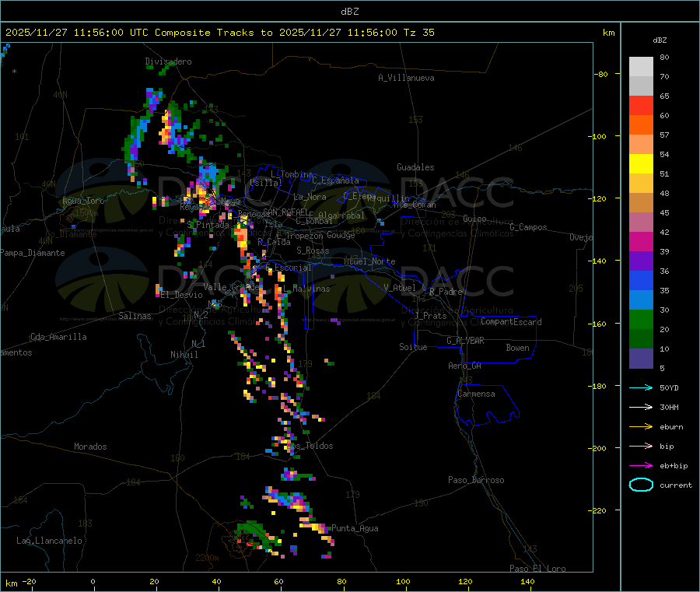Click the CompantEscard map label
Image resolution: width=700 pixels, height=592 pixels.
(x=511, y=322)
